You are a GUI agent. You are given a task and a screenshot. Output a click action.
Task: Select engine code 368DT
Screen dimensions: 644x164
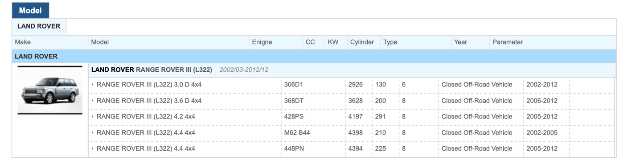(294, 101)
